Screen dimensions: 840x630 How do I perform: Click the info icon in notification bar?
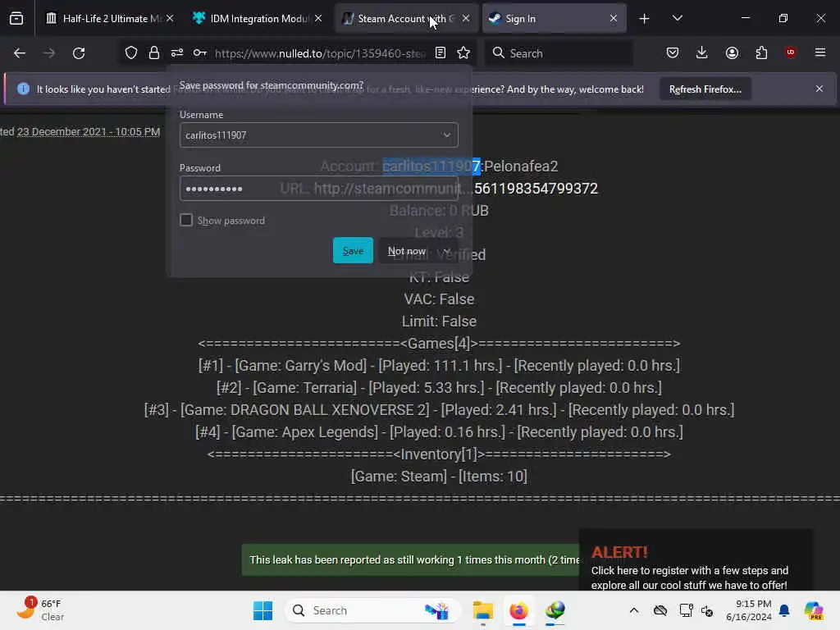click(23, 89)
